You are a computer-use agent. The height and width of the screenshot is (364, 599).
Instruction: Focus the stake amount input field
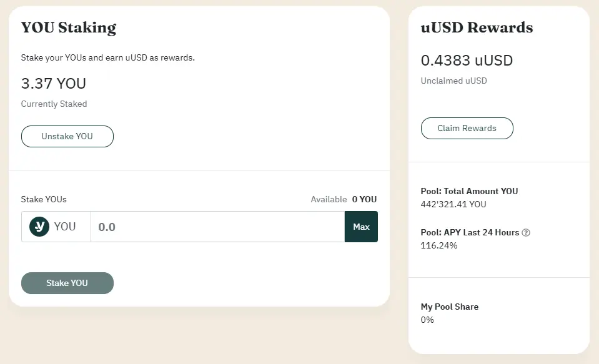[x=218, y=227]
